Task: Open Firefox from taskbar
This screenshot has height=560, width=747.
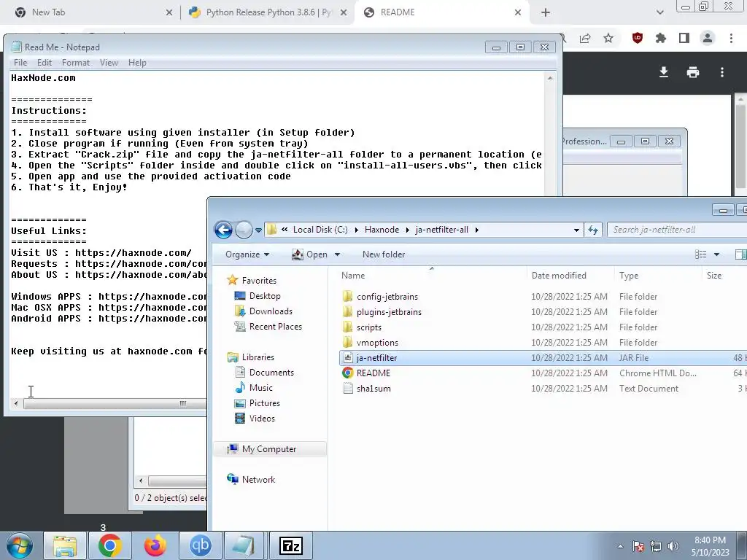Action: pos(155,545)
